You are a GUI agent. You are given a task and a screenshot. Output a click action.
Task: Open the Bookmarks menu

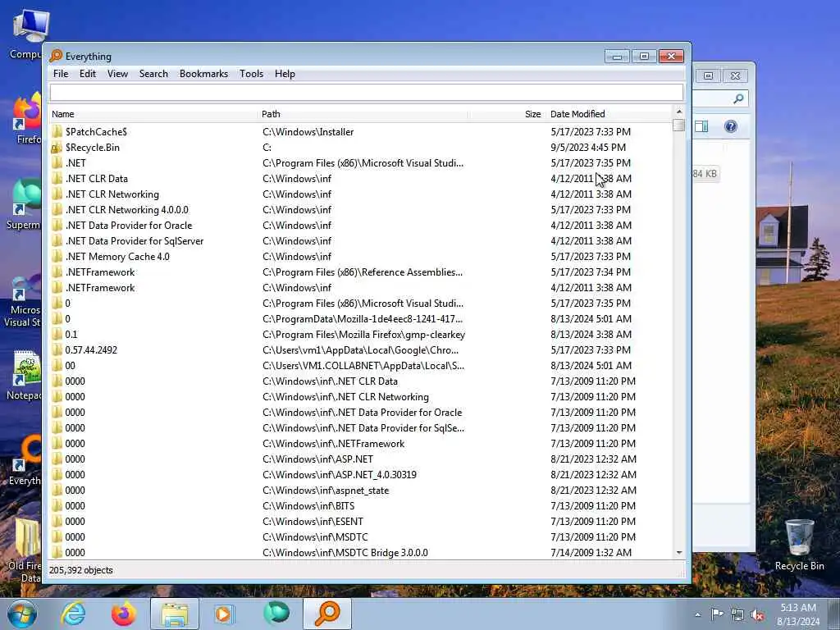click(203, 74)
